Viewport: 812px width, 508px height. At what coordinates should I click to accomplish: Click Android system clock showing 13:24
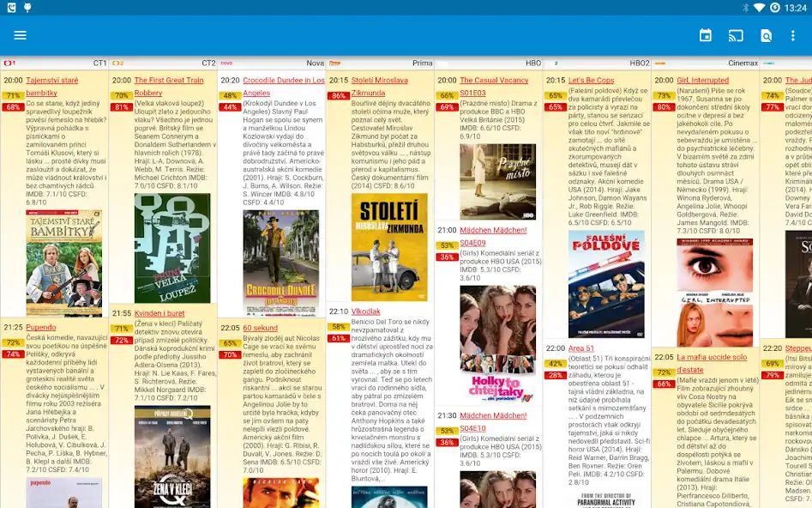796,8
